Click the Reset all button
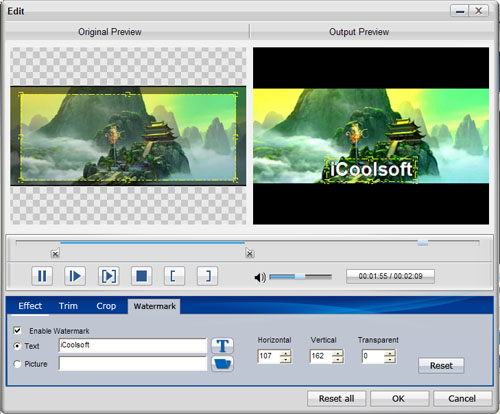This screenshot has width=500, height=414. [336, 399]
